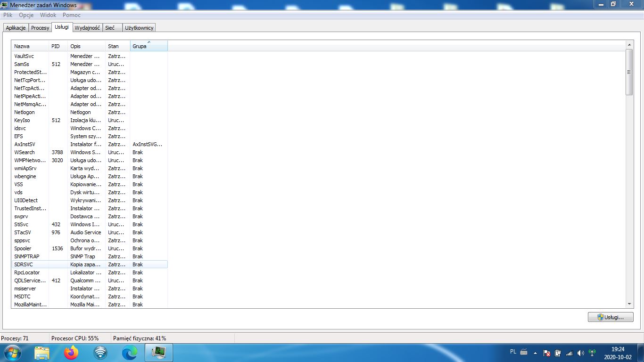Open Windows Explorer from the taskbar
644x362 pixels.
click(x=42, y=352)
